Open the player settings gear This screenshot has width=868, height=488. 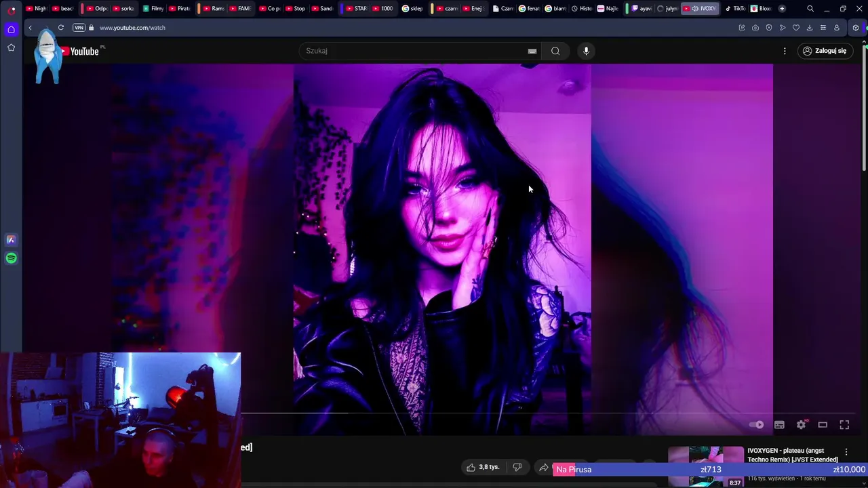pos(801,425)
